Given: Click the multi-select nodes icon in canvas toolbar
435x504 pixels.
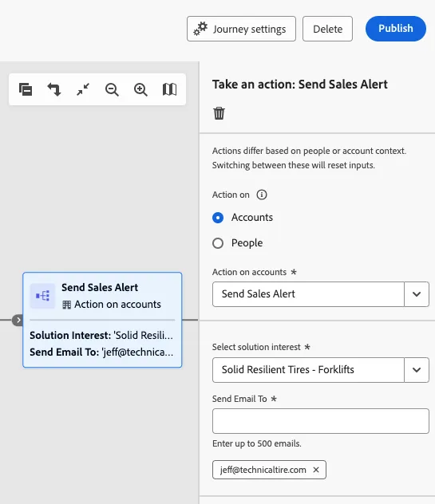Looking at the screenshot, I should pyautogui.click(x=26, y=89).
